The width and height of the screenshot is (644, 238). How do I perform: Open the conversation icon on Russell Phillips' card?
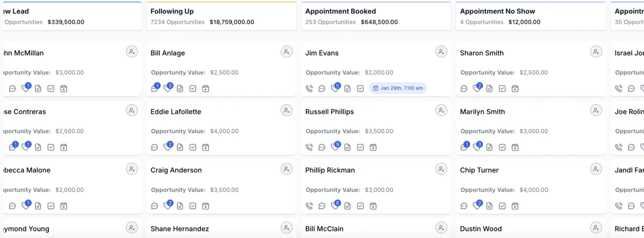point(322,147)
